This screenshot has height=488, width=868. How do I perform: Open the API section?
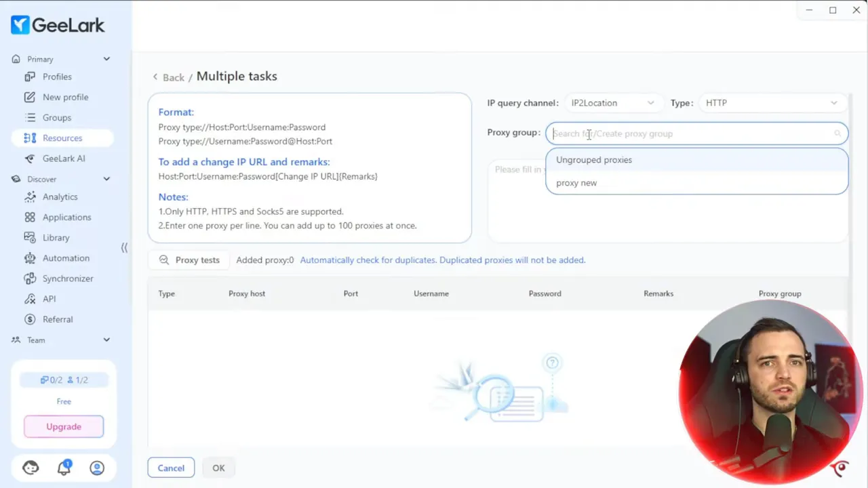coord(49,298)
